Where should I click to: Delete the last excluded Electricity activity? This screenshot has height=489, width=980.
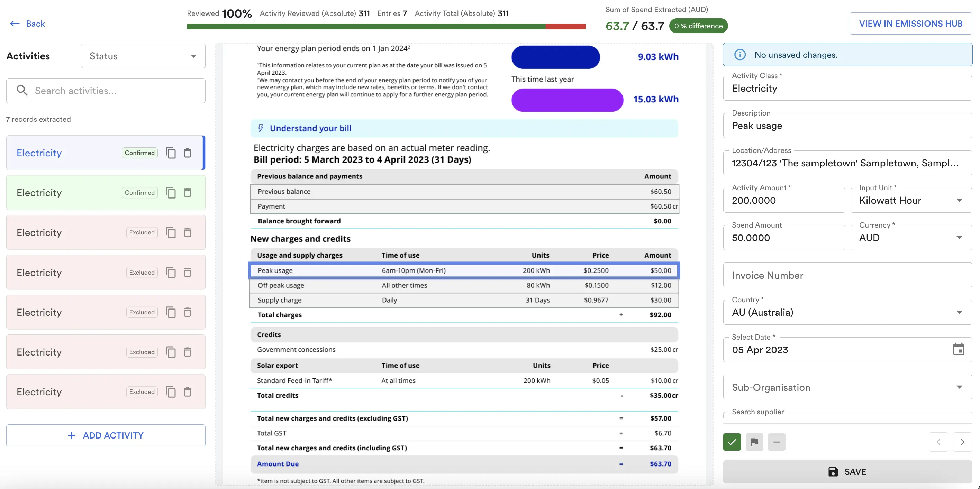point(188,392)
